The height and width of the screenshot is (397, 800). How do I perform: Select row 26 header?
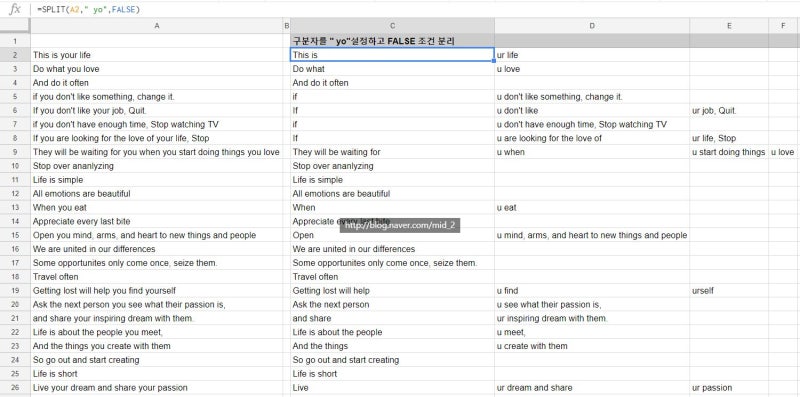coord(15,388)
